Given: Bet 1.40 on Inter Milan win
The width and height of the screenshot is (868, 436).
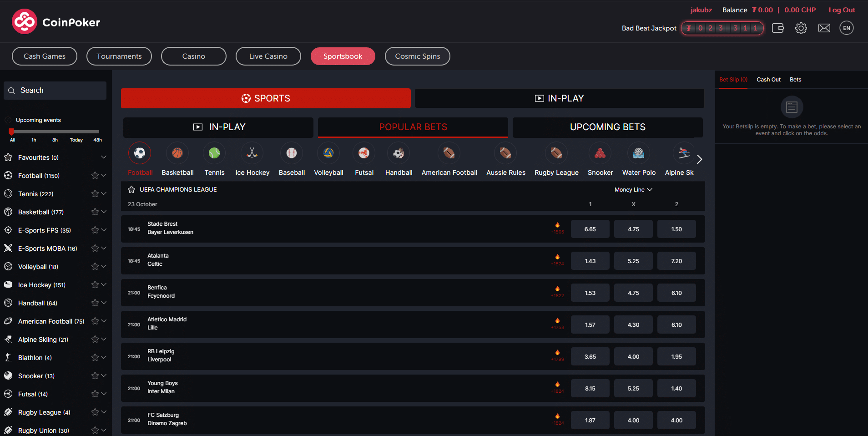Looking at the screenshot, I should coord(676,388).
